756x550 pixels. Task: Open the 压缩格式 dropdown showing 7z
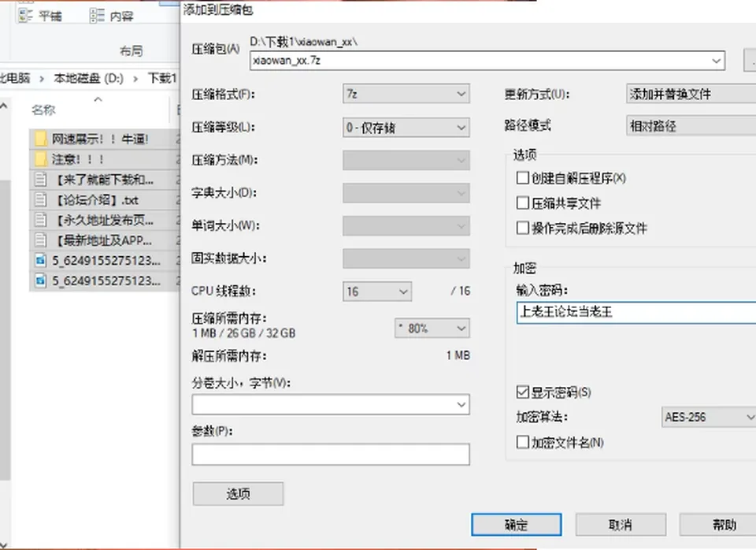click(x=406, y=94)
